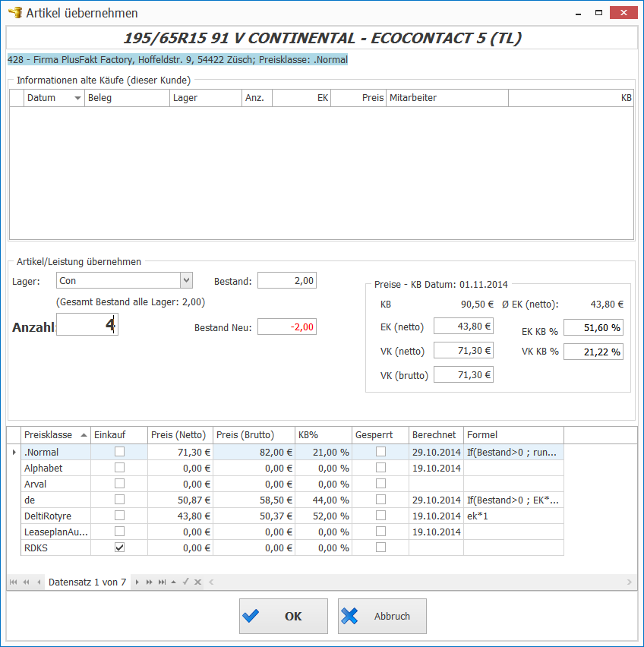Jump to next page of records
Viewport: 644px width, 647px height.
coord(150,582)
